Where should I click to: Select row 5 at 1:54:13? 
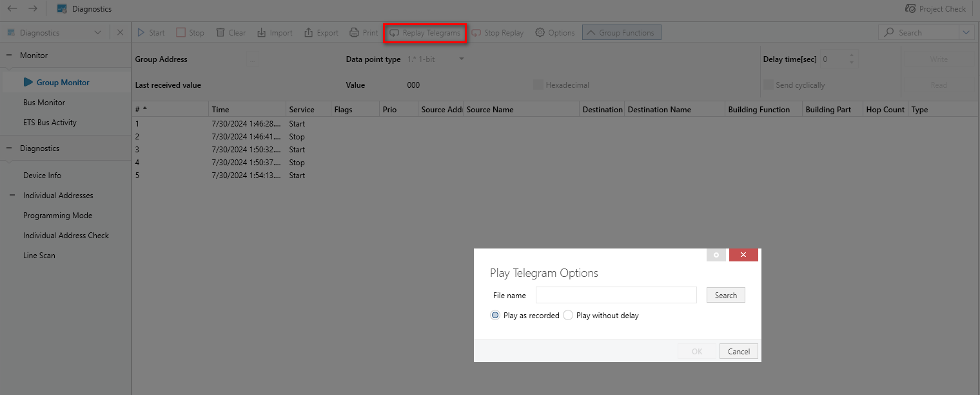pos(556,176)
